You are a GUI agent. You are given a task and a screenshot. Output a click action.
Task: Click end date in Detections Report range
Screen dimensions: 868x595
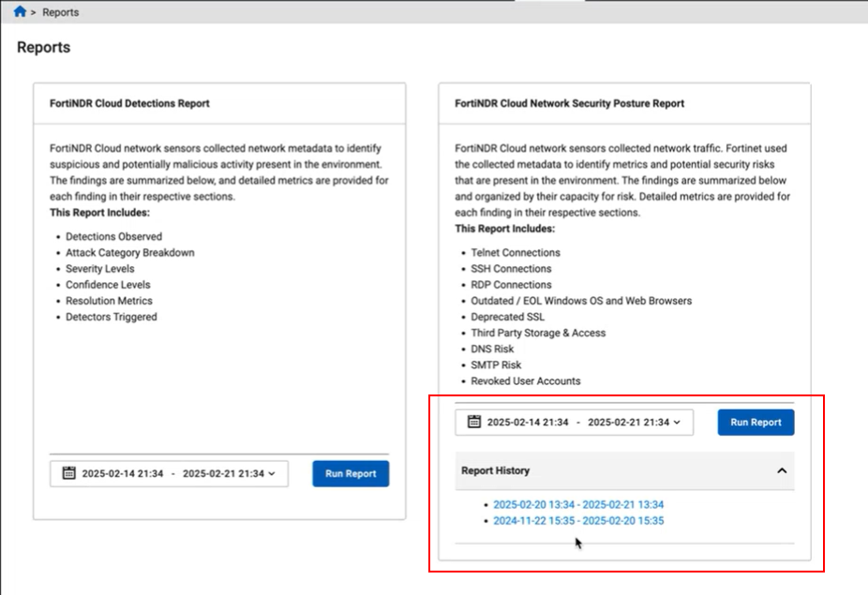[223, 474]
